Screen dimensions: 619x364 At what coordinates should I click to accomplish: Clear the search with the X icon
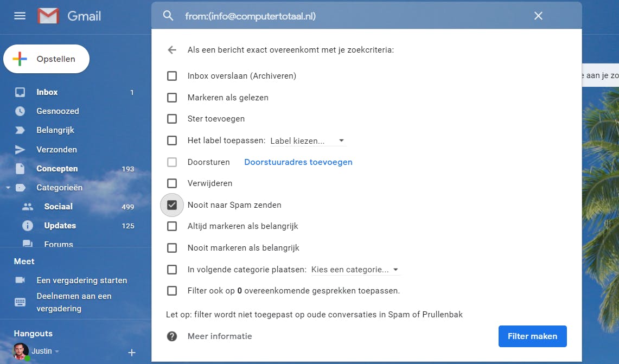click(538, 16)
